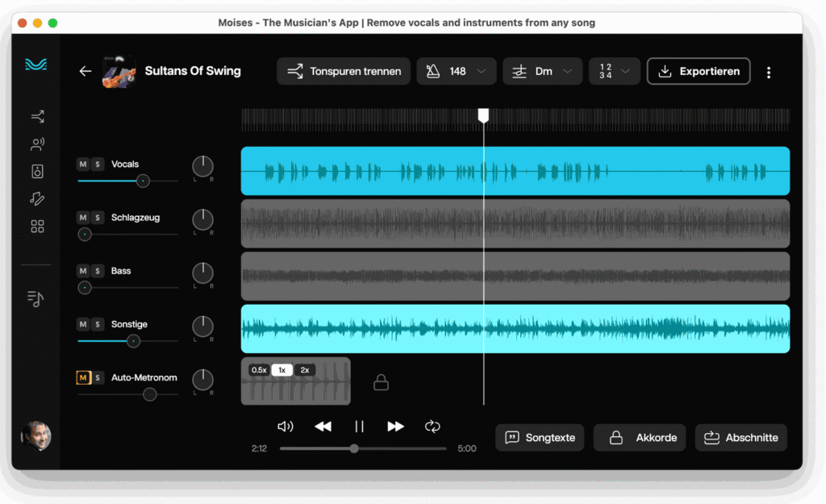
Task: Rewind playback
Action: (323, 427)
